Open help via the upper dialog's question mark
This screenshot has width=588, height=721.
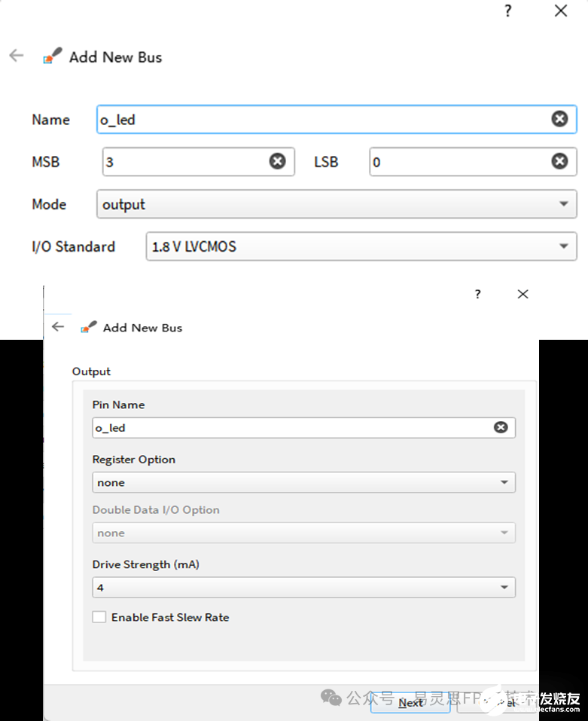point(508,11)
